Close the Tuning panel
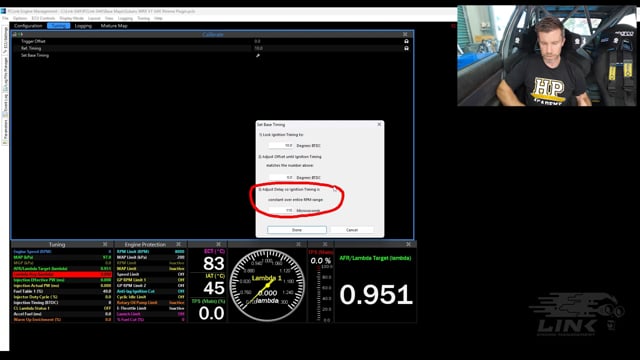The width and height of the screenshot is (640, 360). pyautogui.click(x=105, y=244)
